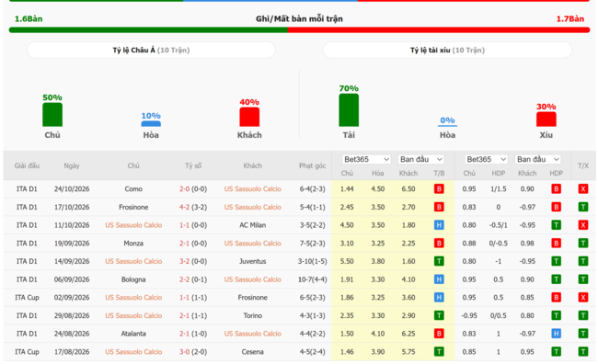The width and height of the screenshot is (598, 364).
Task: Click the Ngày column header
Action: pos(72,165)
